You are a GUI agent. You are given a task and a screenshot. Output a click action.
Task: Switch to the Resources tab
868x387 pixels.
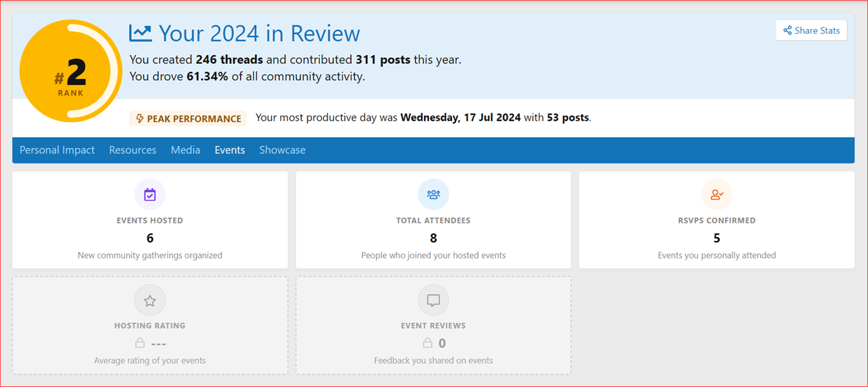click(x=132, y=150)
